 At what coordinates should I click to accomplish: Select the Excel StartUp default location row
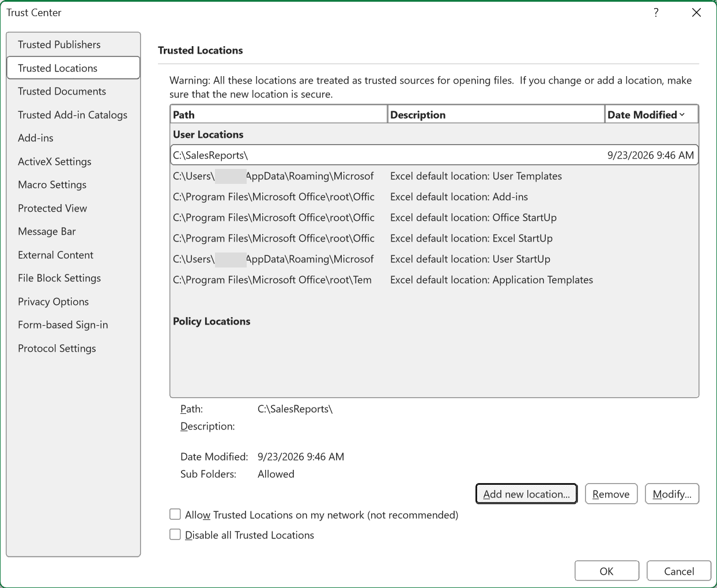click(435, 238)
